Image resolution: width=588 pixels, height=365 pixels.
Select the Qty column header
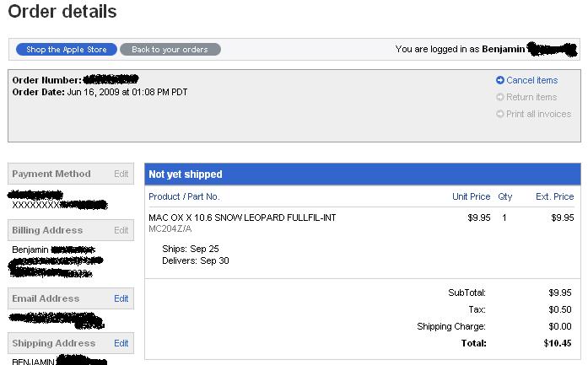[505, 196]
